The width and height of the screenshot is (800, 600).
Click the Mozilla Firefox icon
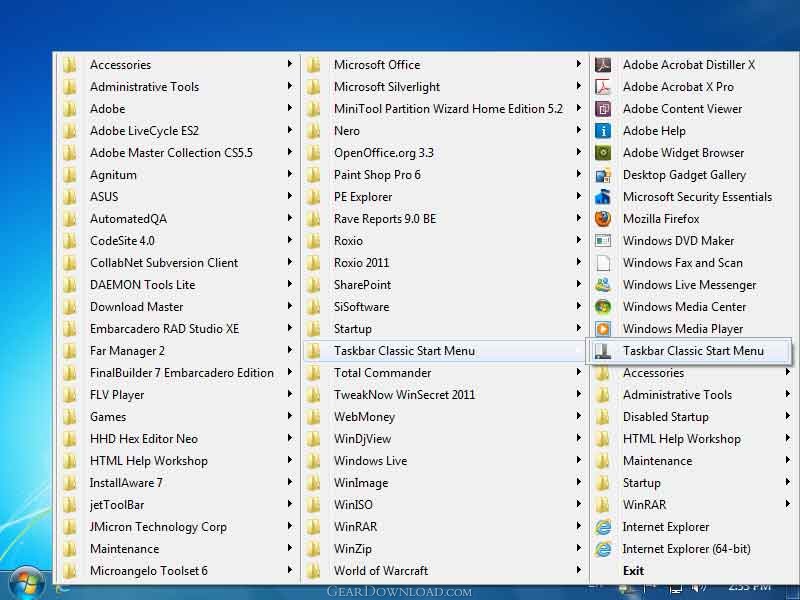pyautogui.click(x=603, y=219)
